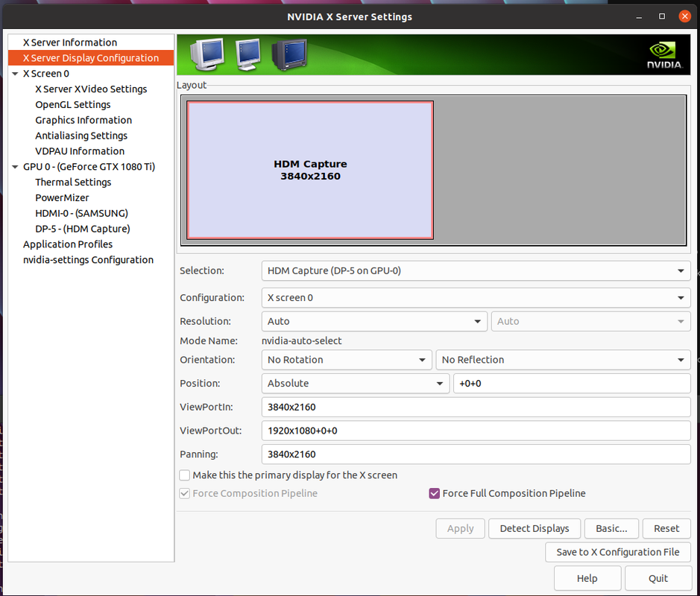Open the Resolution dropdown
This screenshot has height=596, width=700.
coord(374,321)
